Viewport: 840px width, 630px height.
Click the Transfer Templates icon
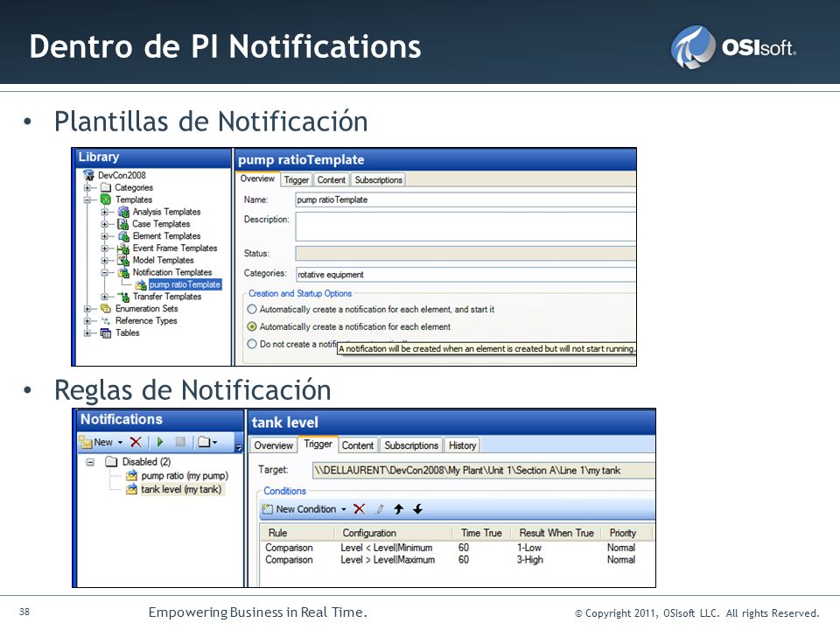tap(123, 297)
